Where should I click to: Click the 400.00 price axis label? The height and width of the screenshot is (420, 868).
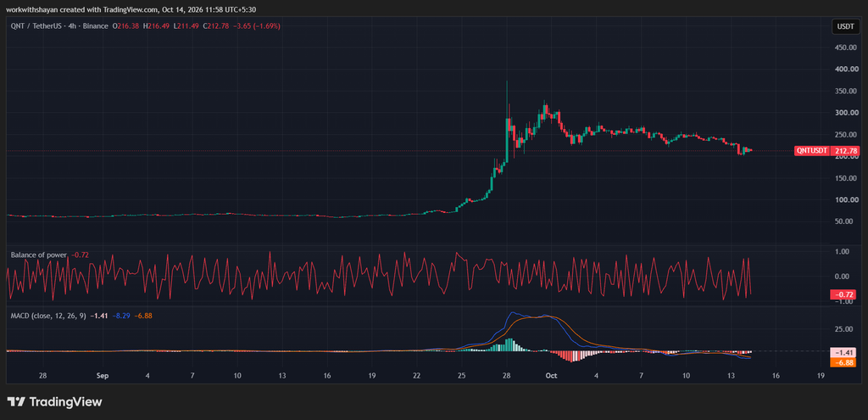[x=845, y=70]
